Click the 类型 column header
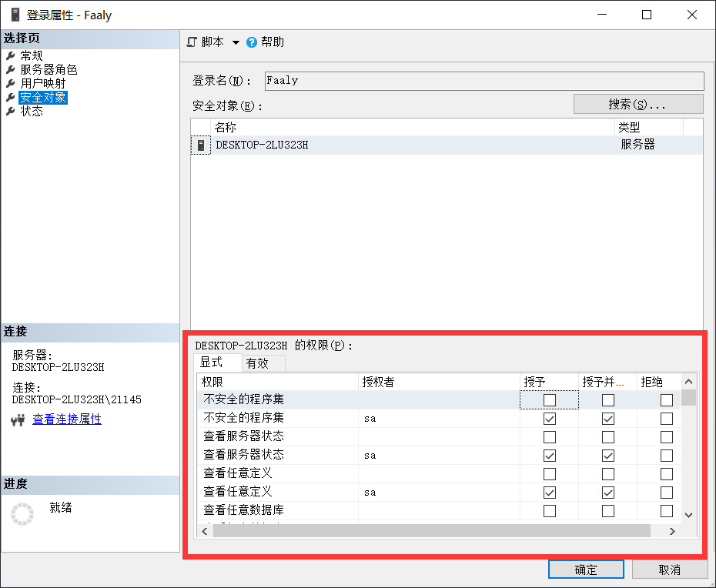Image resolution: width=716 pixels, height=588 pixels. click(649, 127)
